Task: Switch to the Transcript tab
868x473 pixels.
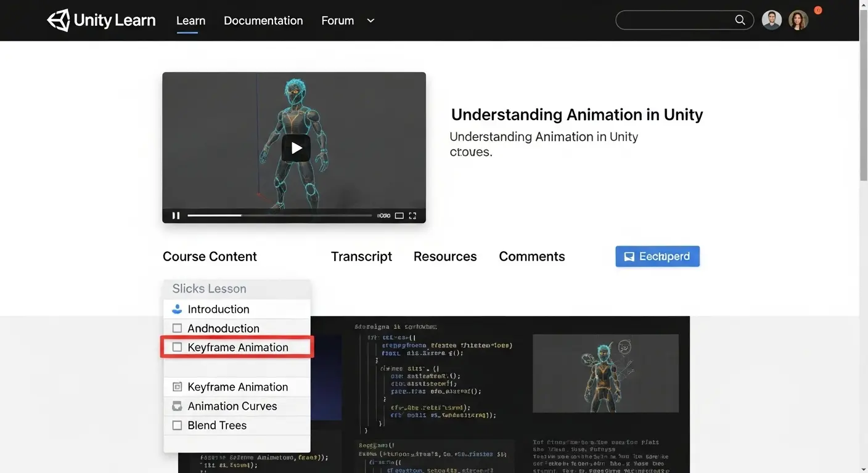Action: 361,256
